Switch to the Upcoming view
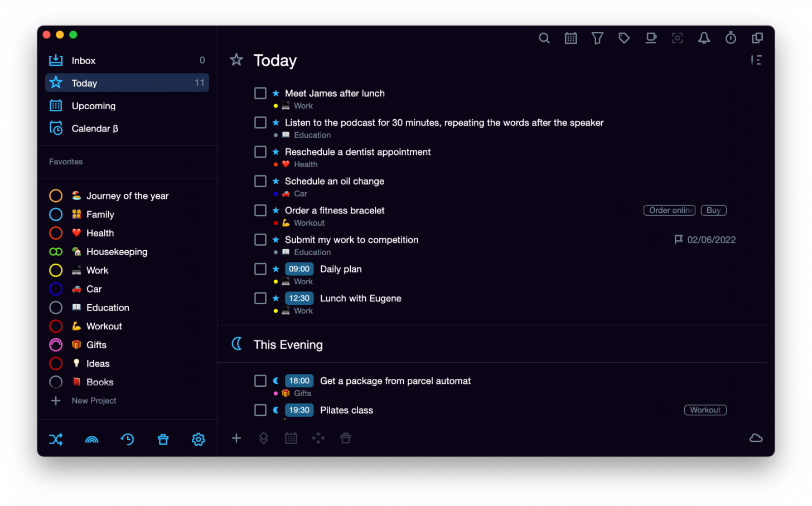The width and height of the screenshot is (812, 506). click(x=93, y=105)
